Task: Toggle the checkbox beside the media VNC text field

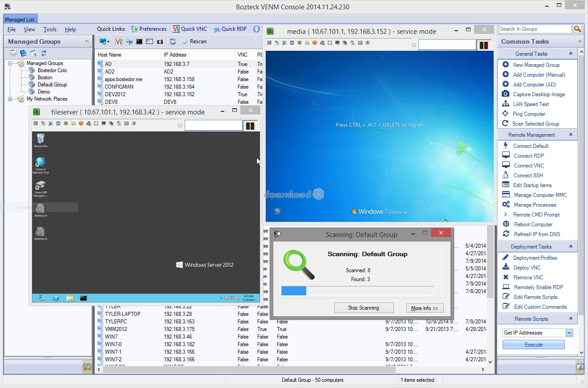Action: point(414,45)
